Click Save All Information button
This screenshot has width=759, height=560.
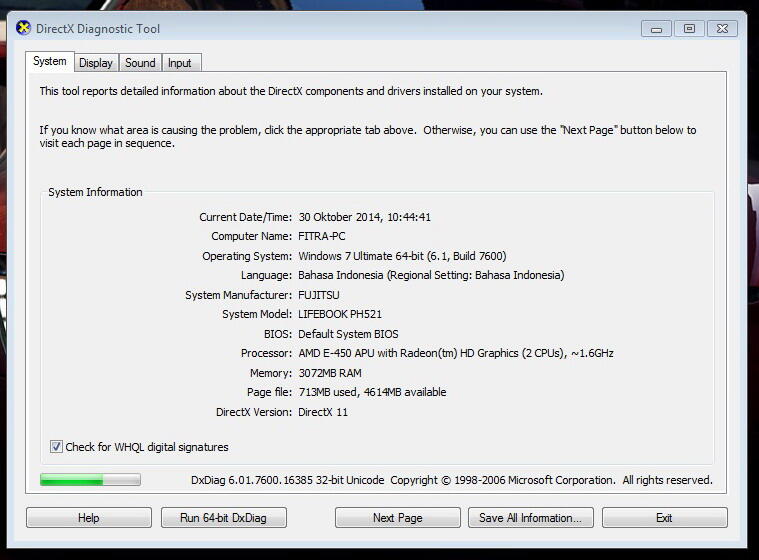(x=531, y=517)
